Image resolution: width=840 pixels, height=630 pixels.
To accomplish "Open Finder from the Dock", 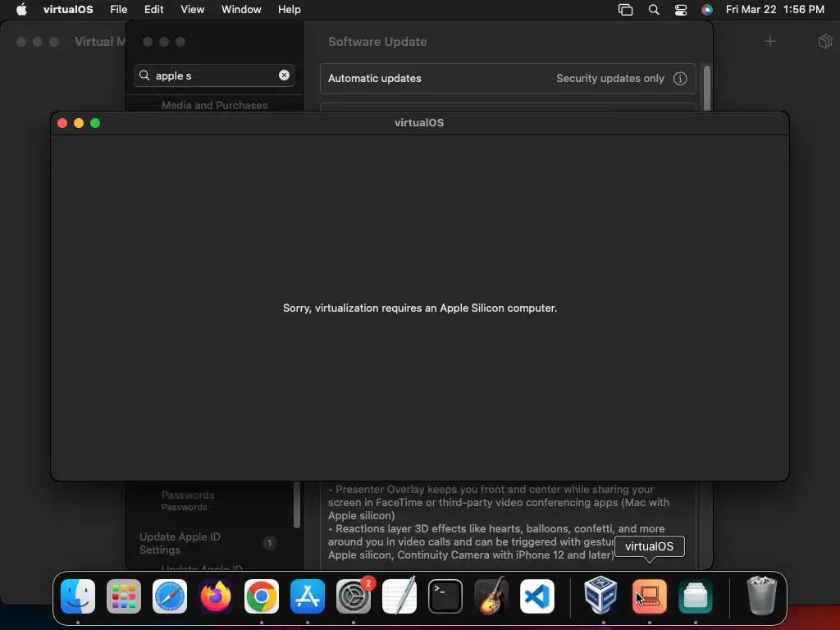I will [78, 596].
